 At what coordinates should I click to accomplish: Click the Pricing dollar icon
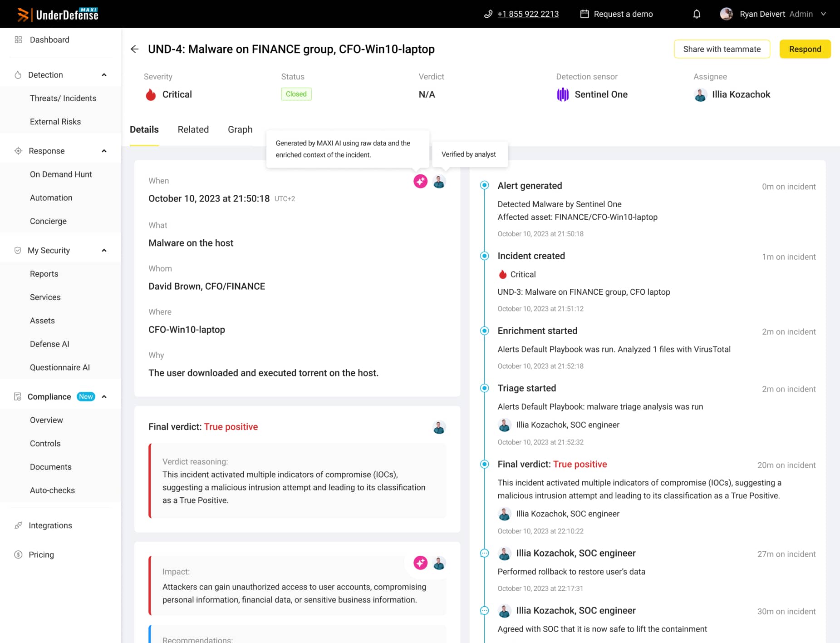click(18, 554)
